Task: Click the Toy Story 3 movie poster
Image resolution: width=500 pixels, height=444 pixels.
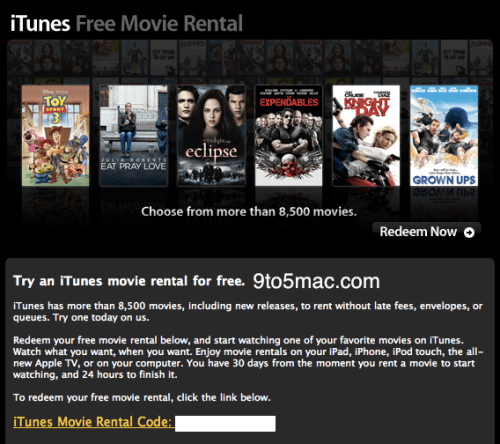Action: 56,135
